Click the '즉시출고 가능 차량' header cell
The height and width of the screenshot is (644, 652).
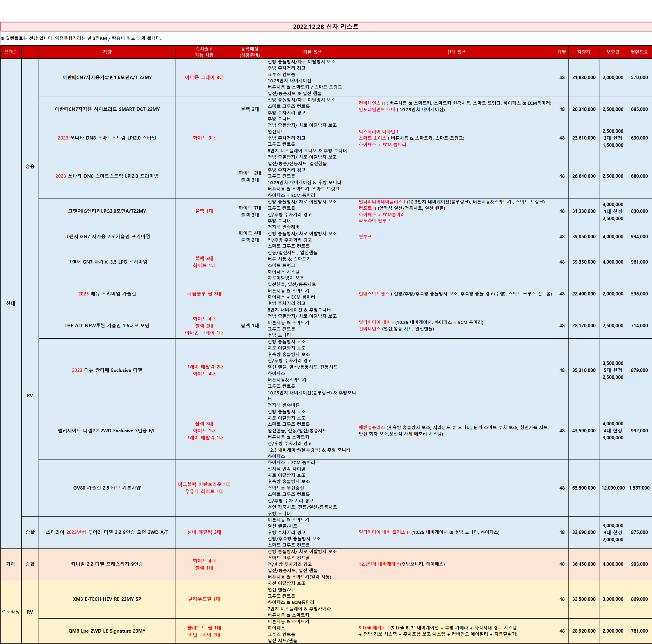point(204,52)
